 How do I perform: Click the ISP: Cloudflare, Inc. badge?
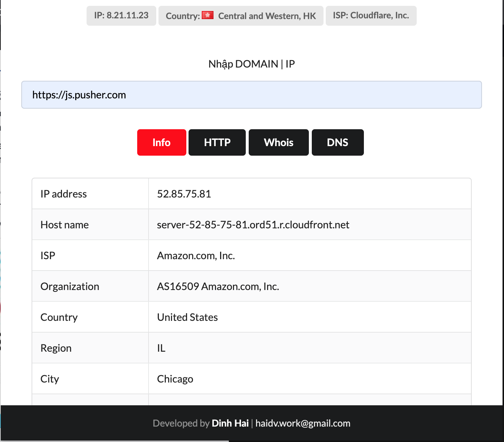point(371,15)
